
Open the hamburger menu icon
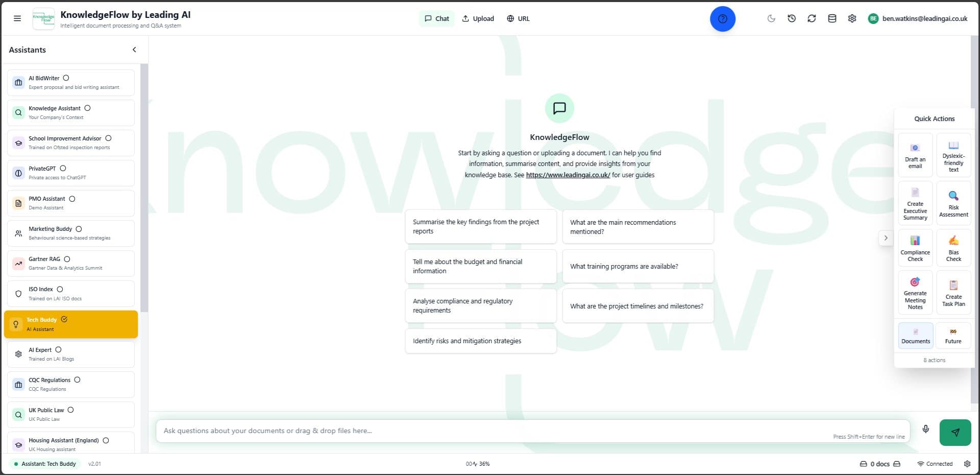17,18
